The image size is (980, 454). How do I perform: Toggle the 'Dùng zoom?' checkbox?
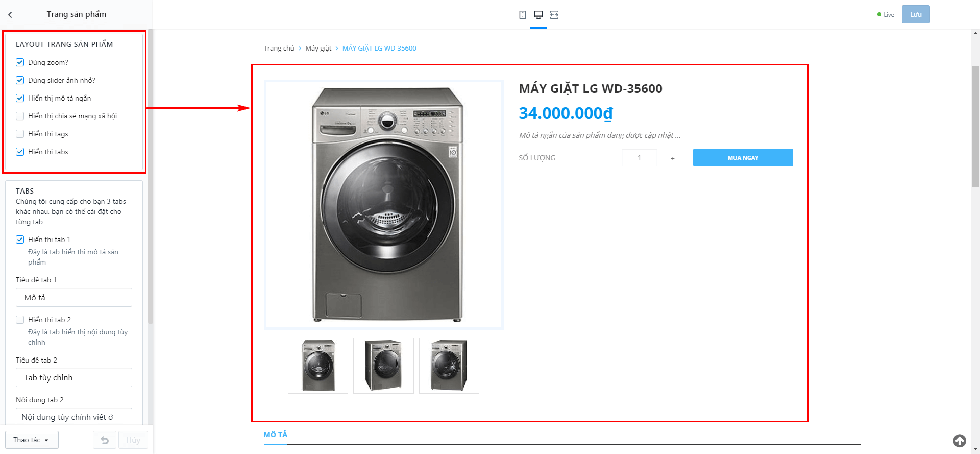click(x=20, y=62)
